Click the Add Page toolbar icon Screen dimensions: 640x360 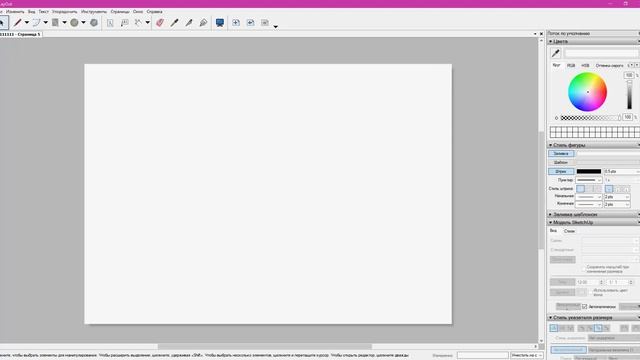[236, 23]
